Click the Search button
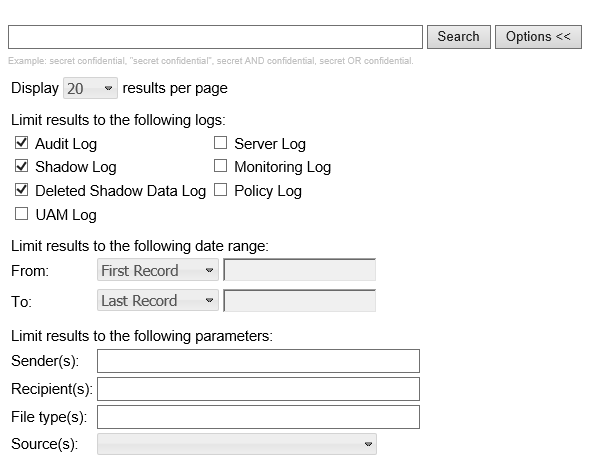590x470 pixels. point(459,37)
